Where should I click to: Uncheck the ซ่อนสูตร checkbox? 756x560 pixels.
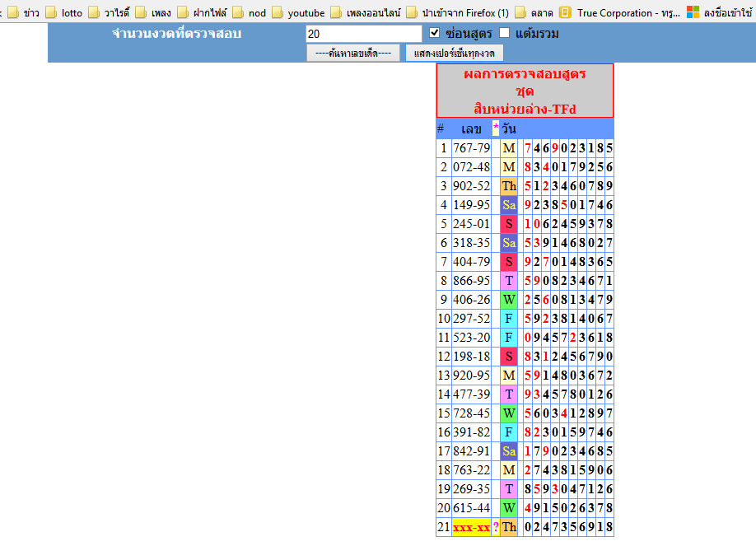tap(434, 33)
